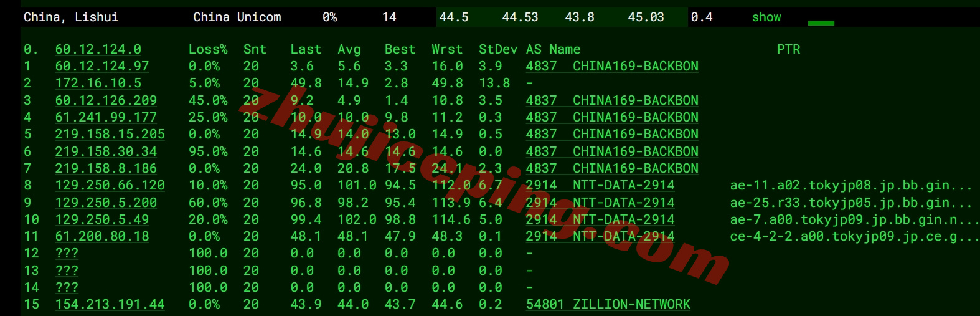Open IP link 129.250.5.200

106,203
